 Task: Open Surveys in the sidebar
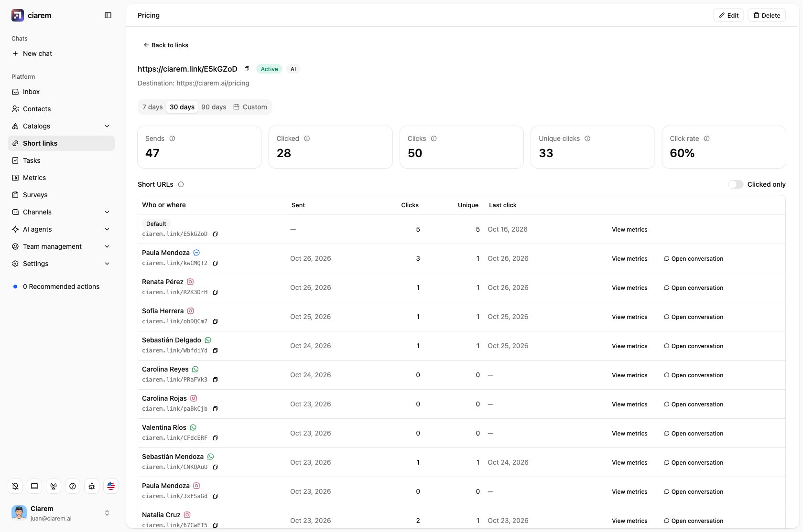pyautogui.click(x=61, y=195)
